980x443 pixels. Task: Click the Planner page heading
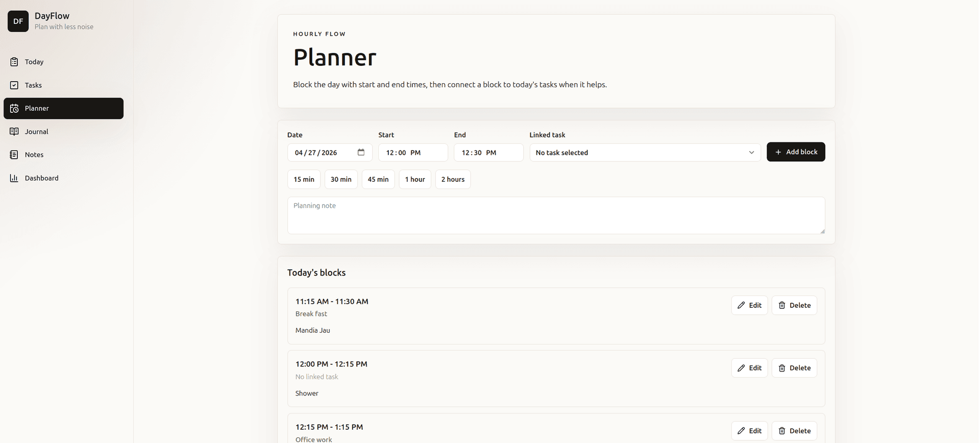(335, 57)
